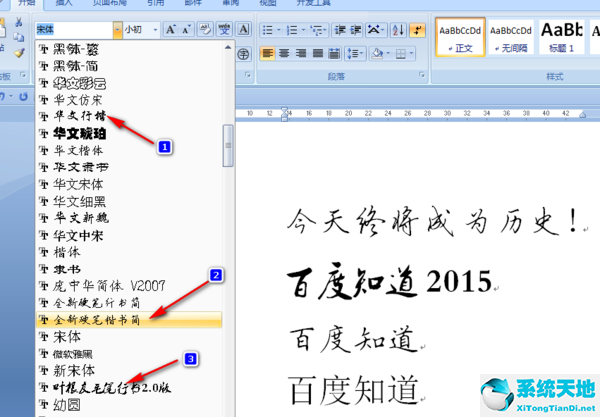Expand the Line Spacing dropdown arrow
Viewport: 600px width, 417px height.
pos(362,54)
